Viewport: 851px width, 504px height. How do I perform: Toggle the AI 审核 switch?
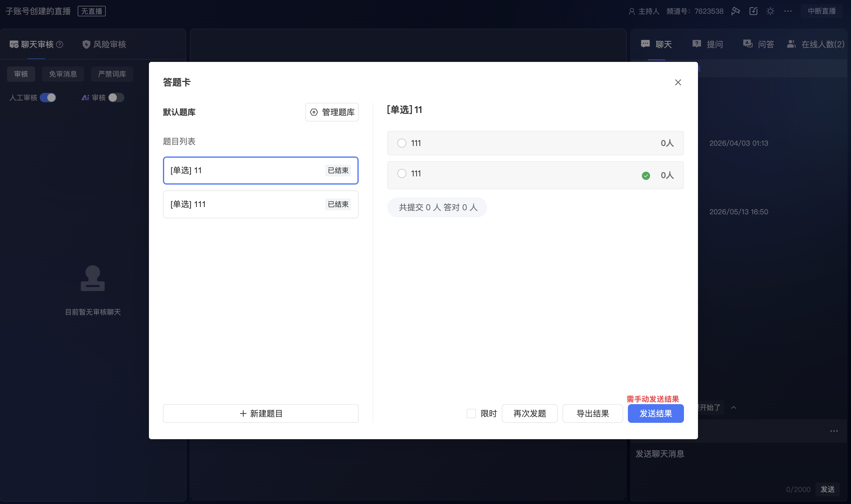coord(116,98)
